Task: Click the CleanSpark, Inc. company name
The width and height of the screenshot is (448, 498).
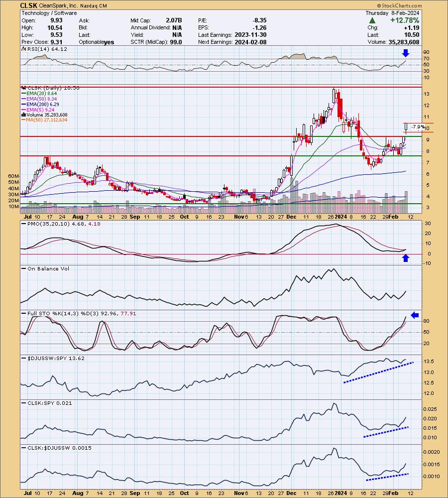Action: pyautogui.click(x=58, y=5)
